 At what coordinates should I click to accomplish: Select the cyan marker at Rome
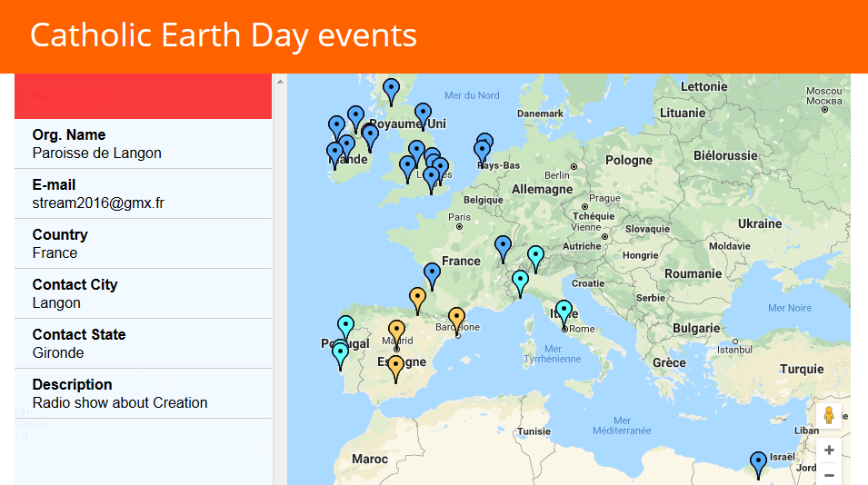(564, 312)
